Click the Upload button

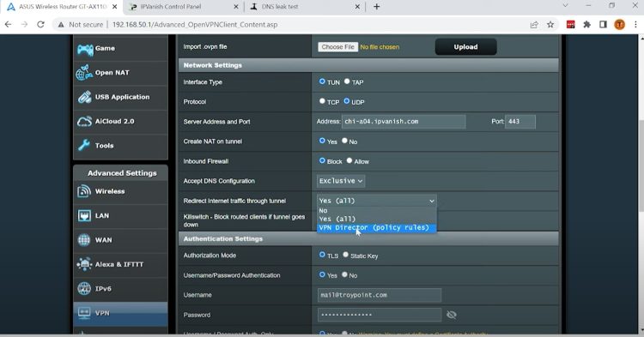tap(465, 47)
